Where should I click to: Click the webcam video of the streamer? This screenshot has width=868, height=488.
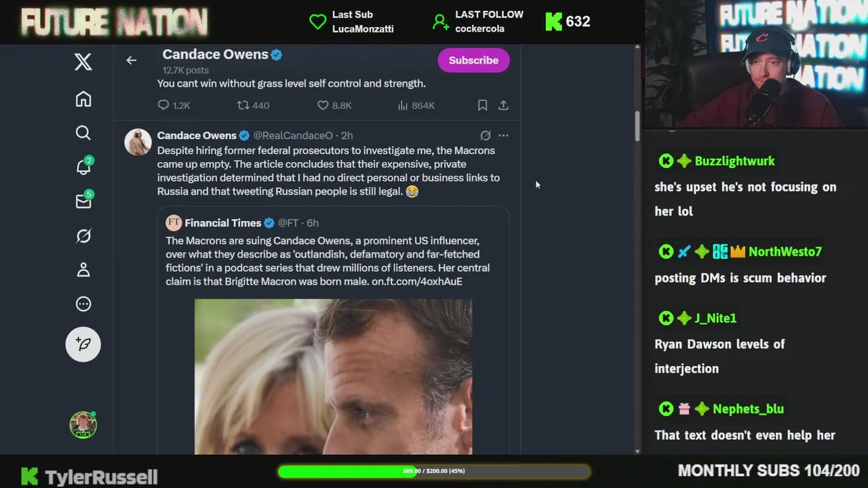[756, 64]
